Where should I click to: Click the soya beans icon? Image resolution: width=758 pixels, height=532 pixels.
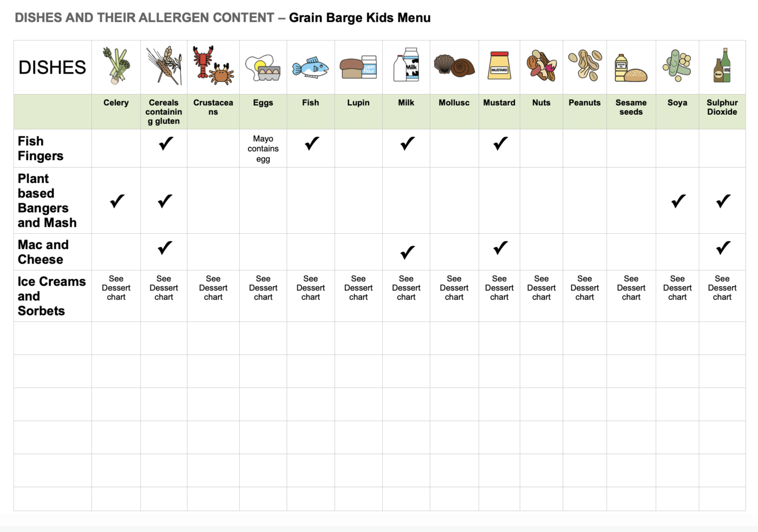pyautogui.click(x=677, y=65)
